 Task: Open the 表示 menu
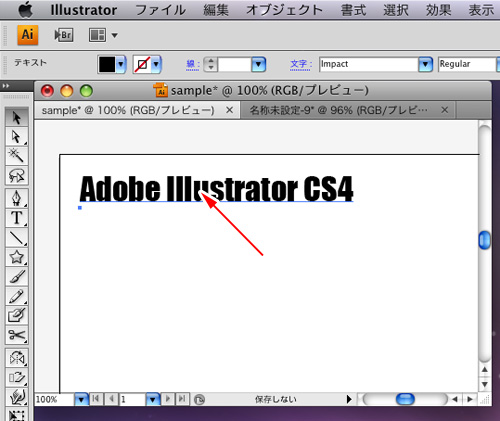click(481, 10)
